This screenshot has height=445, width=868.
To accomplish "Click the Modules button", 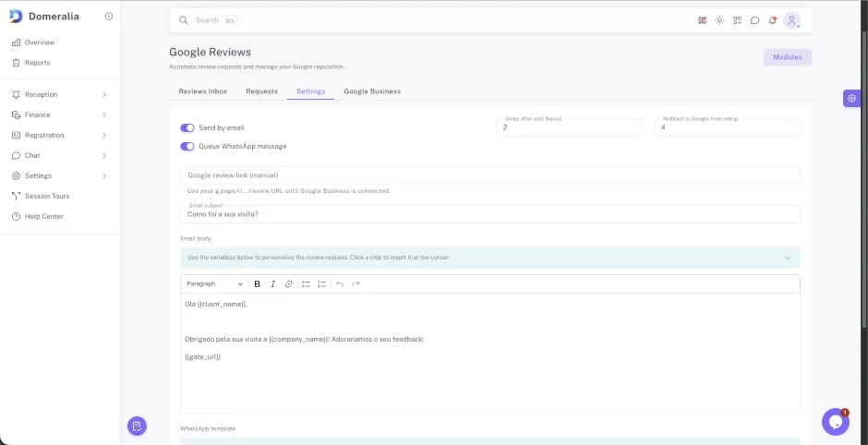I will (x=787, y=57).
